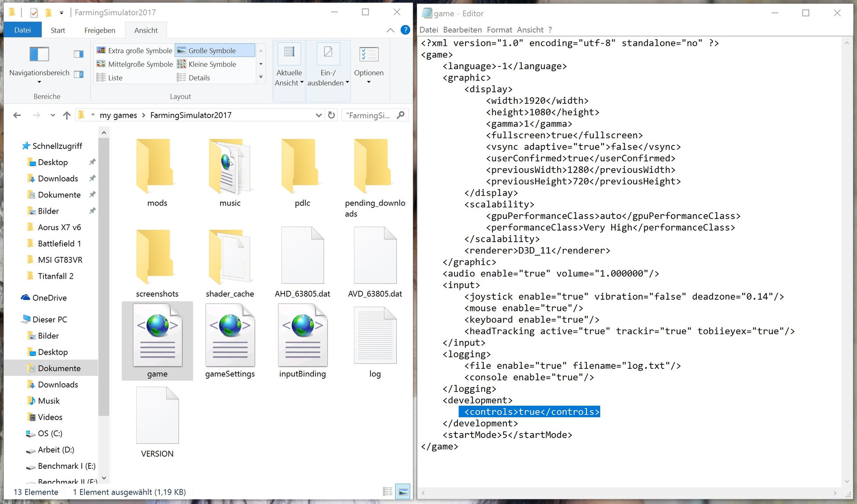Open the log text file
This screenshot has height=504, width=857.
[x=375, y=336]
